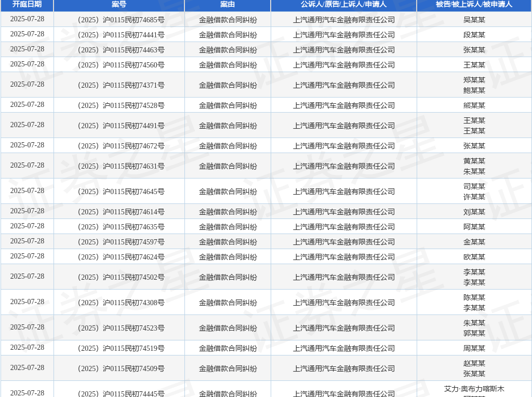Click defendant name 熊某某

[x=474, y=106]
